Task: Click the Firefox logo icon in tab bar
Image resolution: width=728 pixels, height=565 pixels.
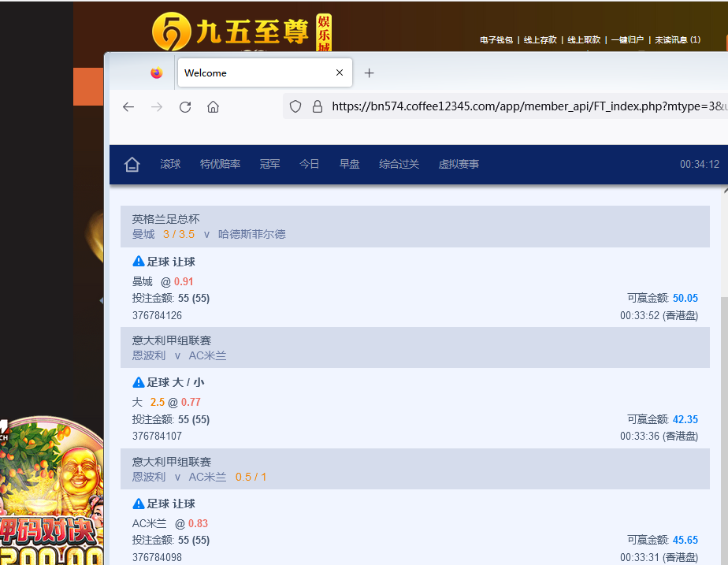Action: (156, 73)
